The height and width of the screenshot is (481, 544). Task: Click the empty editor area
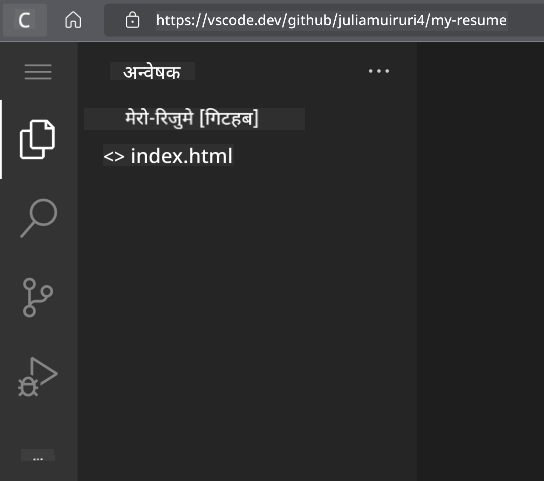pyautogui.click(x=481, y=260)
